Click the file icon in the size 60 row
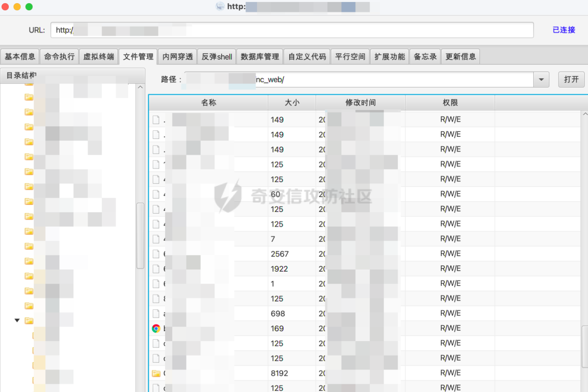Screen dimensions: 588x392 [156, 194]
